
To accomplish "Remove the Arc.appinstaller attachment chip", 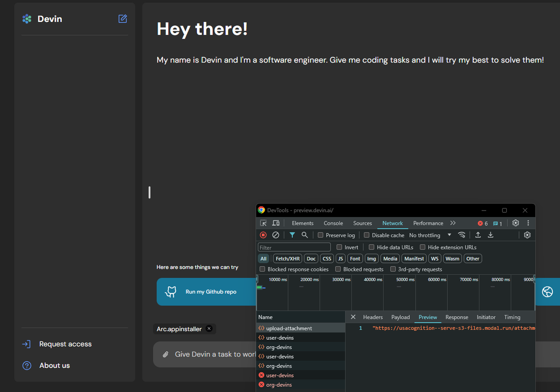I will tap(209, 329).
